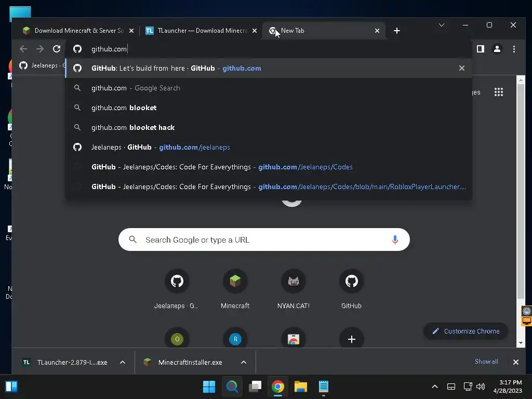Open the green O shortcut tile
Screen dimensions: 532x399
pyautogui.click(x=177, y=339)
